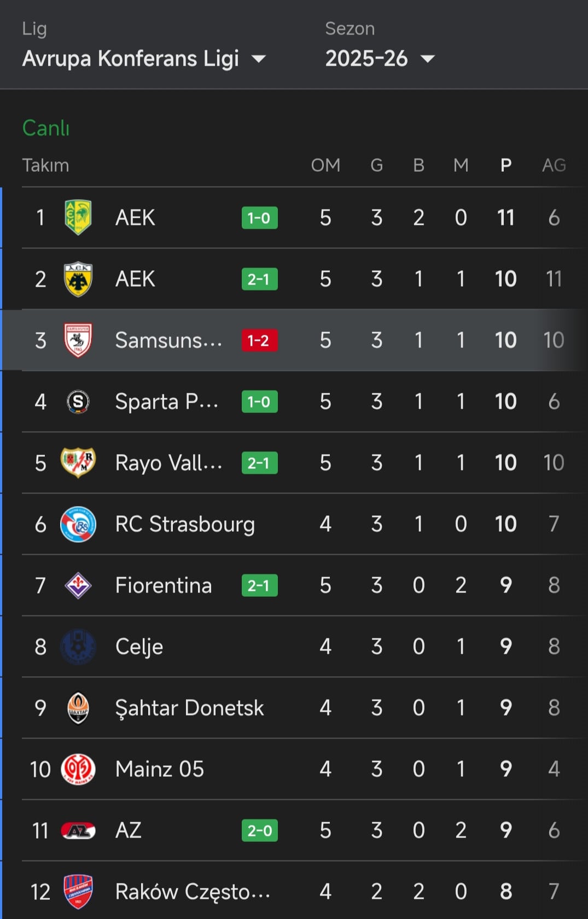The height and width of the screenshot is (919, 588).
Task: Select the Raków Częstochowa team name
Action: click(193, 892)
